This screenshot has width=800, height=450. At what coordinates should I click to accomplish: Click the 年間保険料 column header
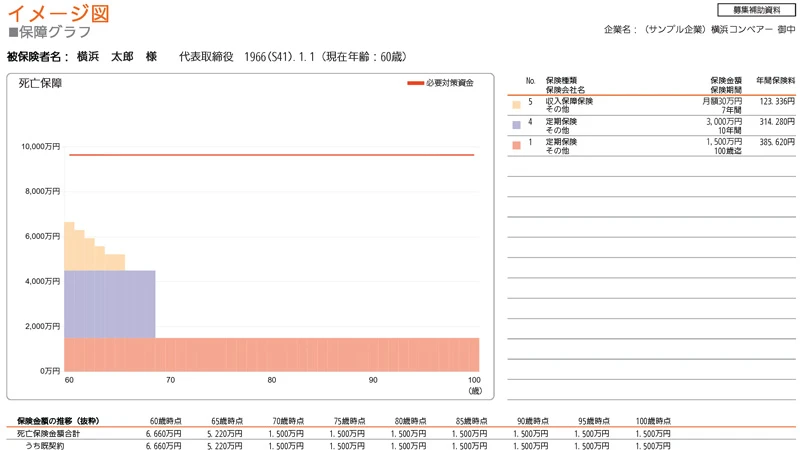775,80
